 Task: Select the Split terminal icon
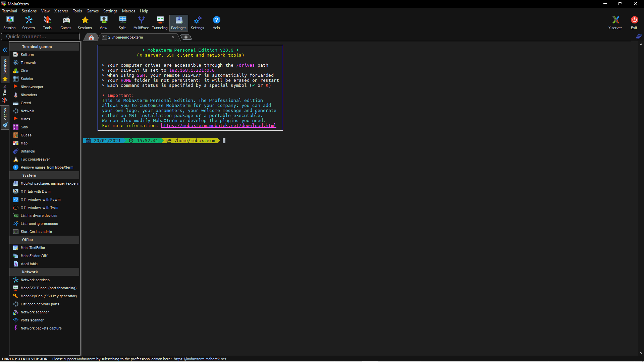pos(122,23)
